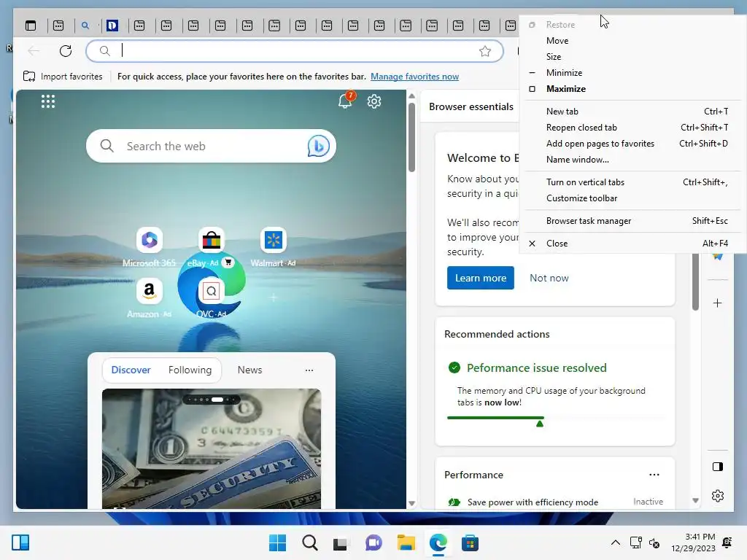Click the Back arrow button

pos(34,51)
